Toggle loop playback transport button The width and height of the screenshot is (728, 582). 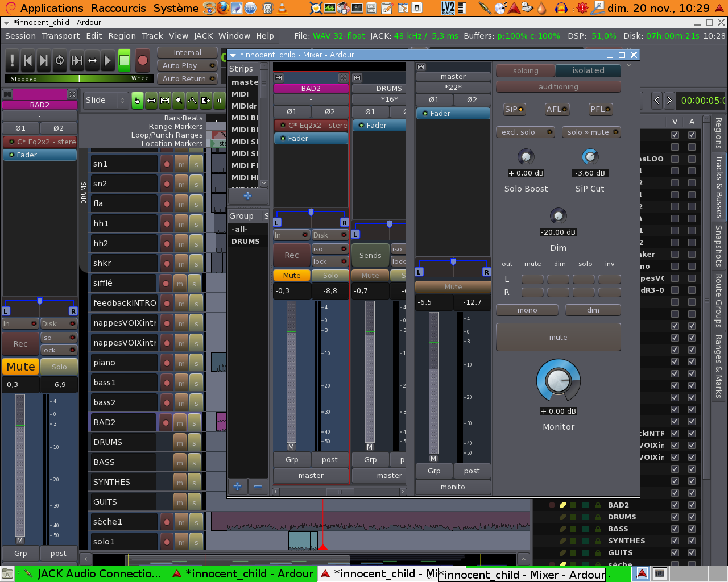point(59,61)
